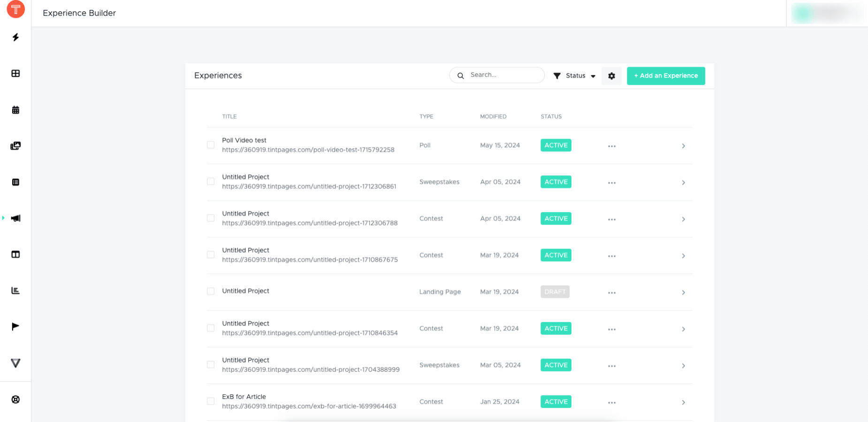This screenshot has height=422, width=868.
Task: Expand the untitled-project-1712306861 row chevron
Action: (x=683, y=182)
